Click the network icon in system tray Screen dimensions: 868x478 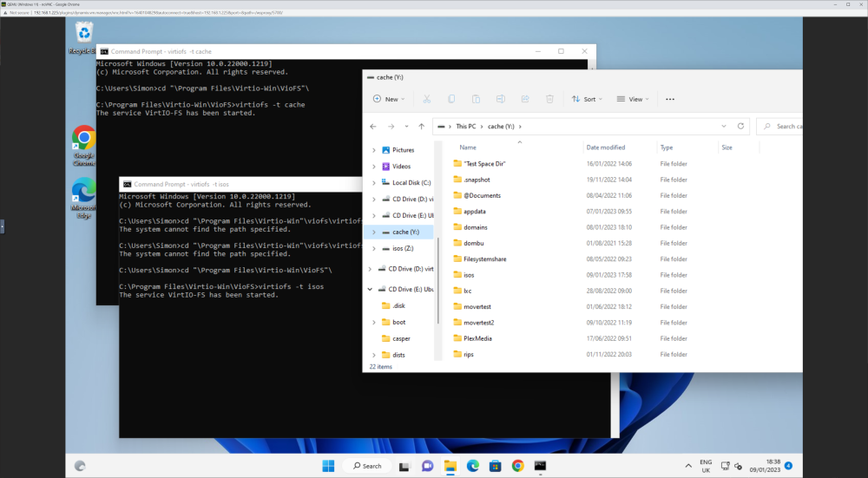click(725, 466)
